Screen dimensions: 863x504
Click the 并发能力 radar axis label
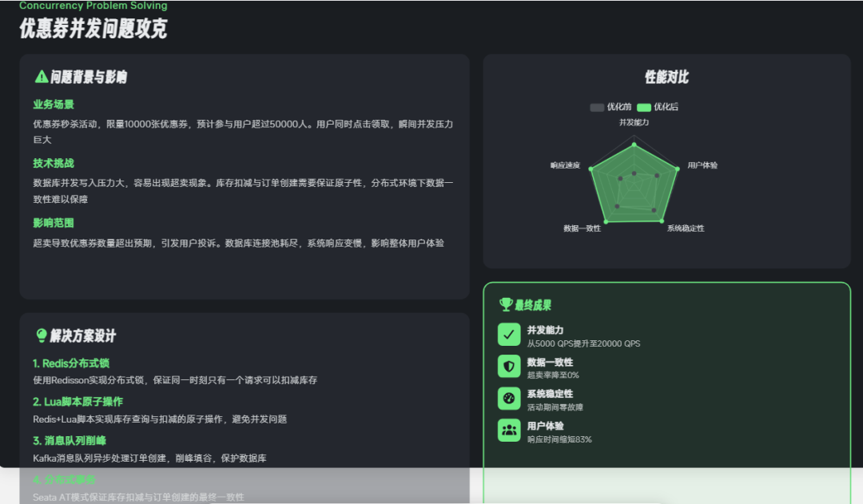634,122
